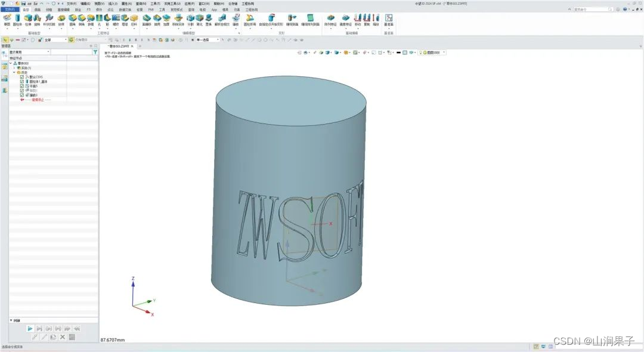Screen dimensions: 644x352
Task: Collapse the 历史 history folder node
Action: pos(14,72)
